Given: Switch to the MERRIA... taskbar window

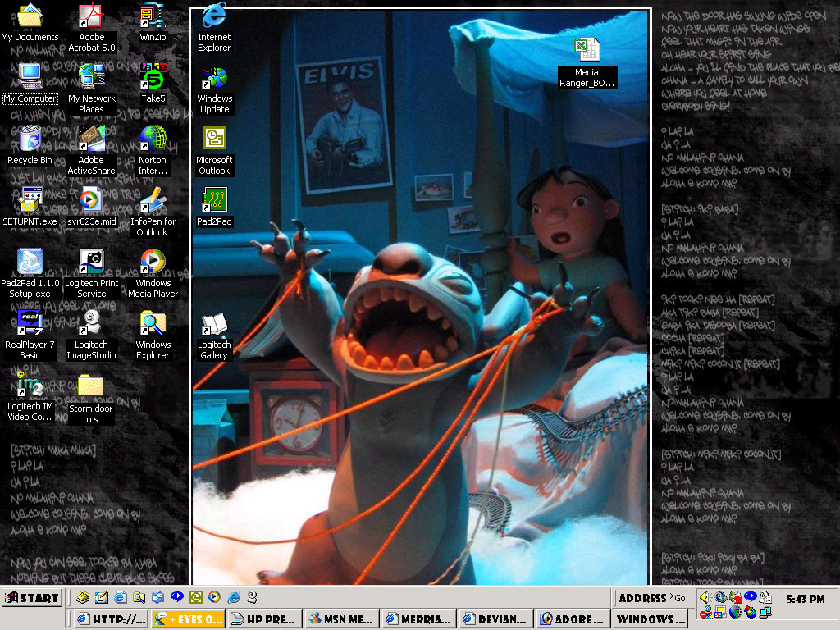Looking at the screenshot, I should click(419, 619).
